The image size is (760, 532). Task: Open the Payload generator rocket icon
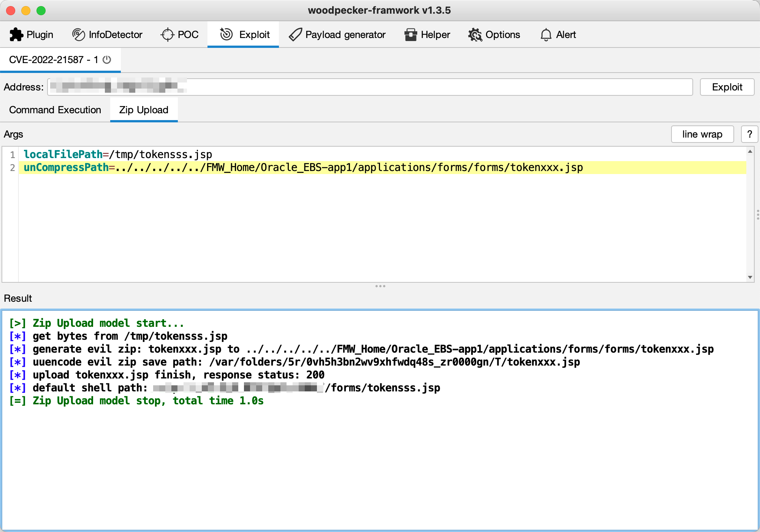(x=295, y=35)
